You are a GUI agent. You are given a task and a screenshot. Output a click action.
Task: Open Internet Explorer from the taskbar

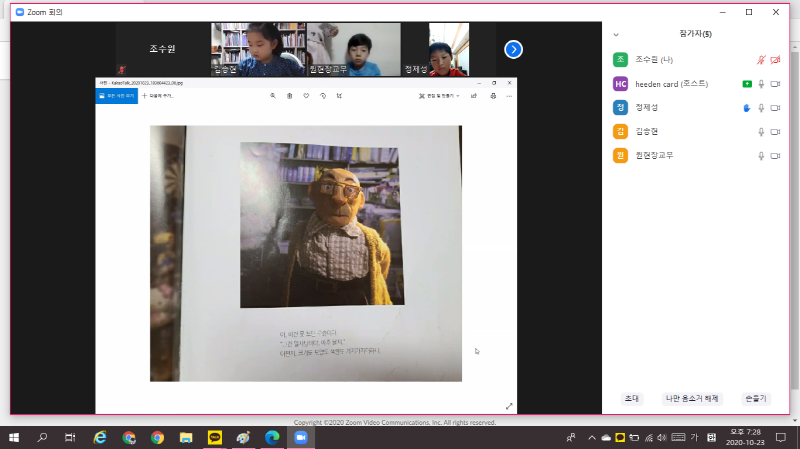pos(100,438)
